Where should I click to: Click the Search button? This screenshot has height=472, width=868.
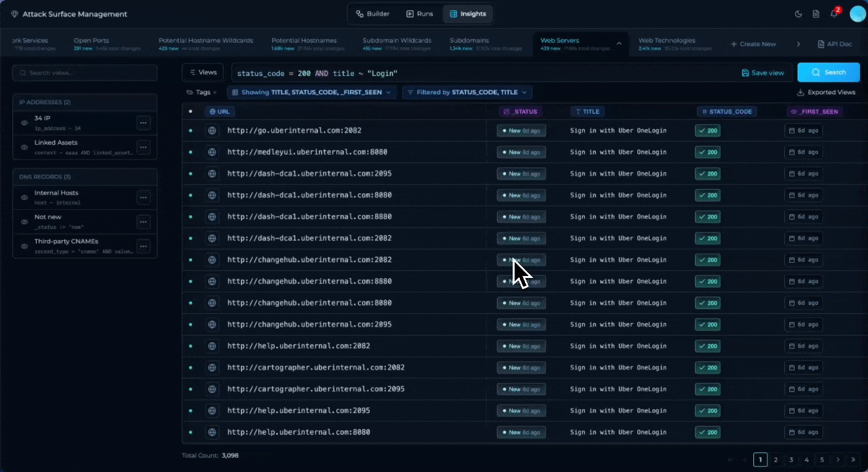[x=829, y=72]
